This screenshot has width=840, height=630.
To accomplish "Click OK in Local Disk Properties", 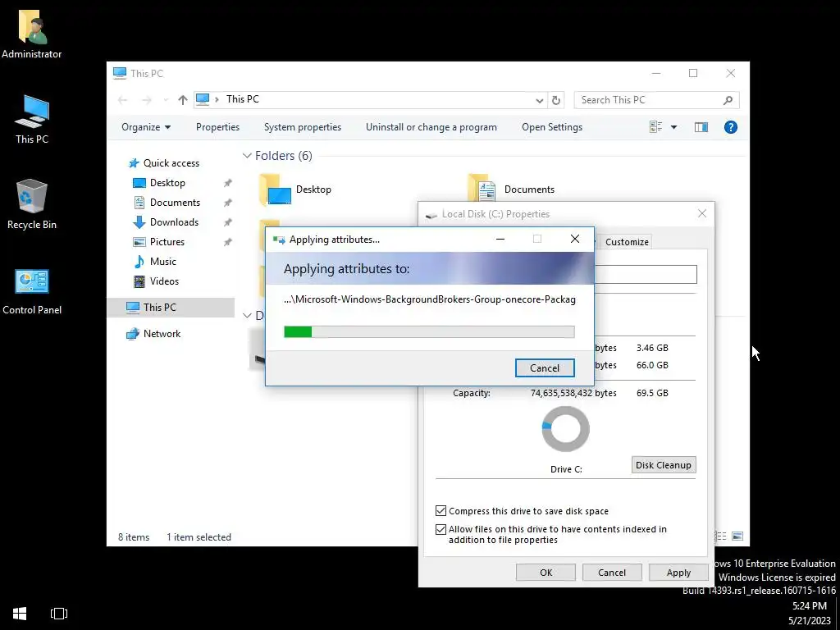I will tap(546, 573).
